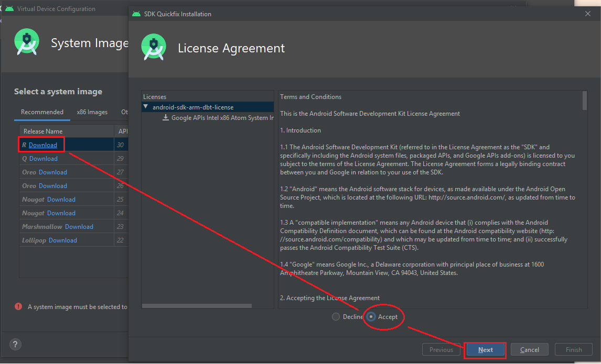Click the Next button
This screenshot has height=364, width=601.
[485, 350]
